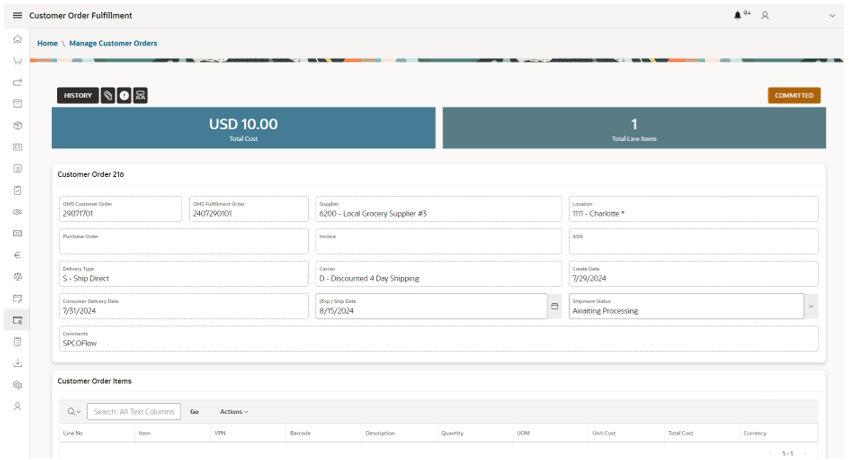The image size is (852, 460).
Task: Click the 3D package cube sidebar icon
Action: click(17, 125)
